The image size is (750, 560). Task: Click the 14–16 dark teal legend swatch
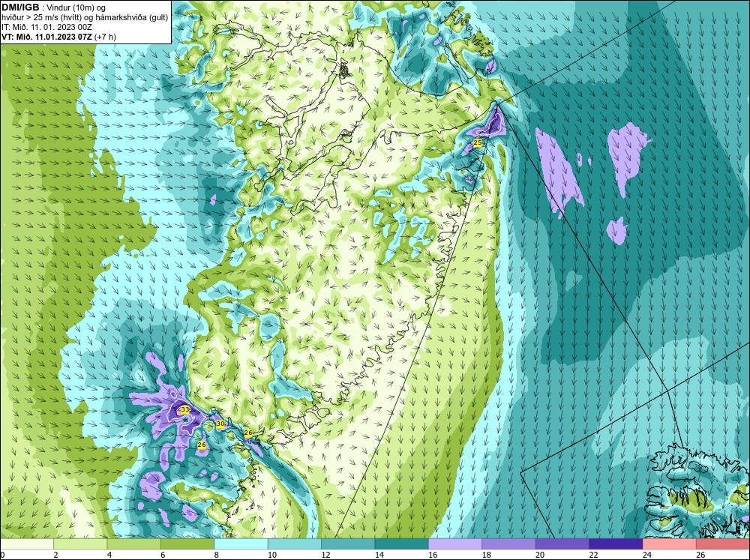pyautogui.click(x=402, y=544)
